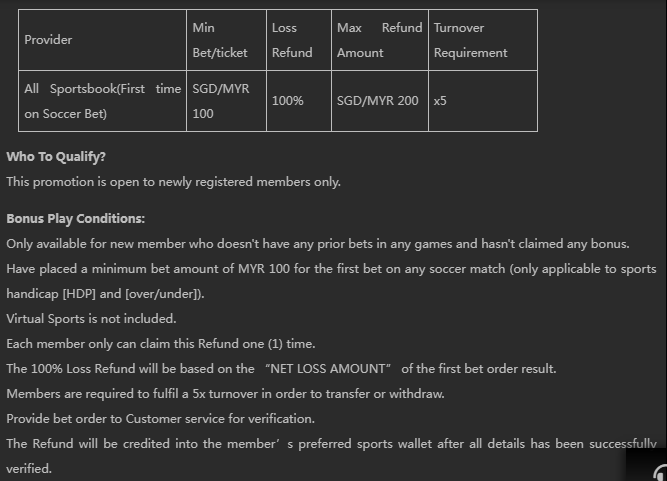Image resolution: width=667 pixels, height=481 pixels.
Task: Click the Max Refund Amount header
Action: 379,40
